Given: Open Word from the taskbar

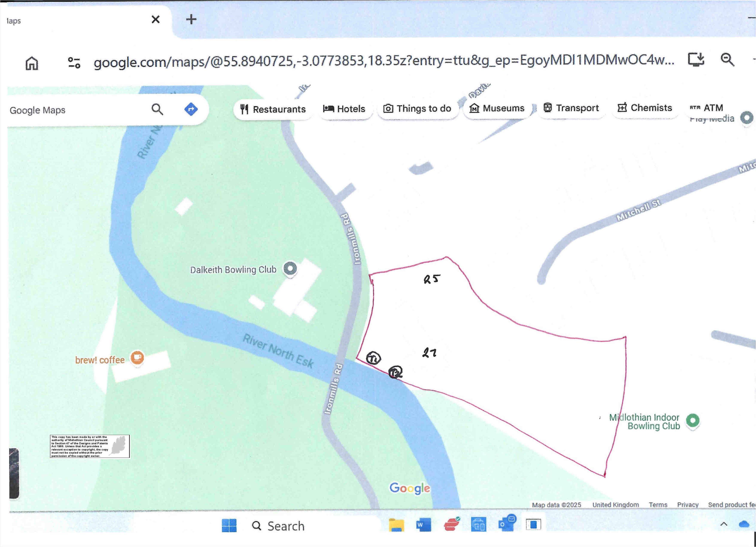Looking at the screenshot, I should (x=423, y=525).
